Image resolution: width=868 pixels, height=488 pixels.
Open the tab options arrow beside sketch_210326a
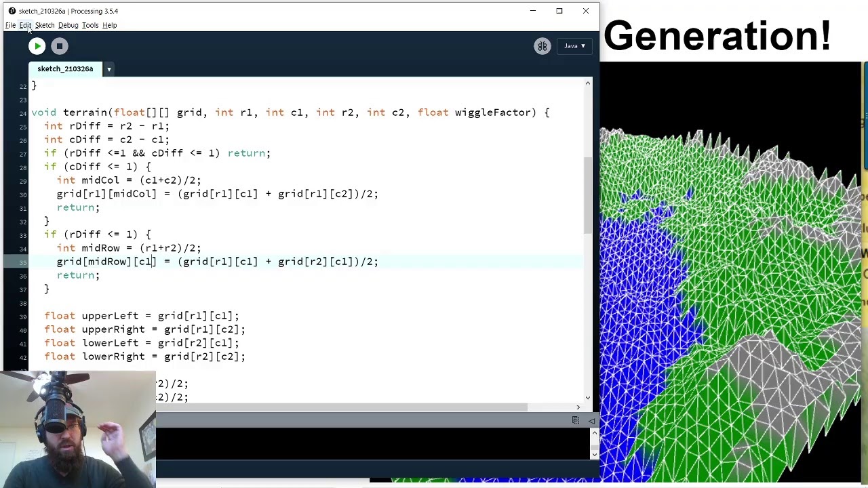coord(108,69)
